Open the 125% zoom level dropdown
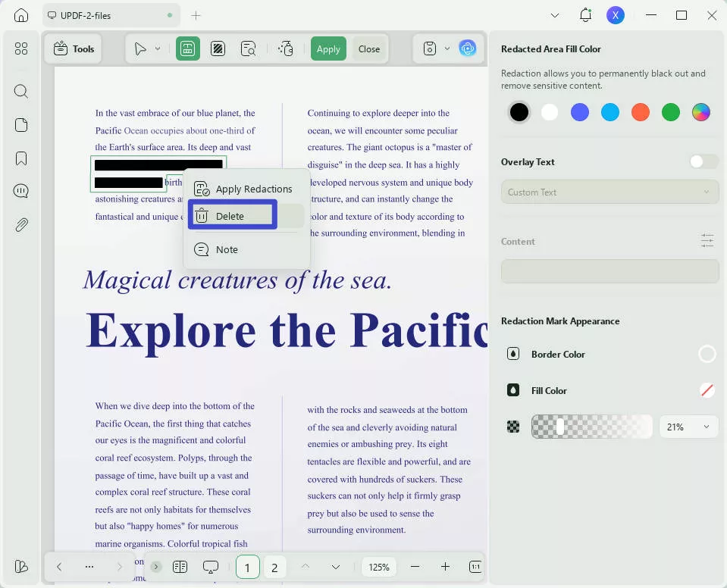 click(379, 567)
